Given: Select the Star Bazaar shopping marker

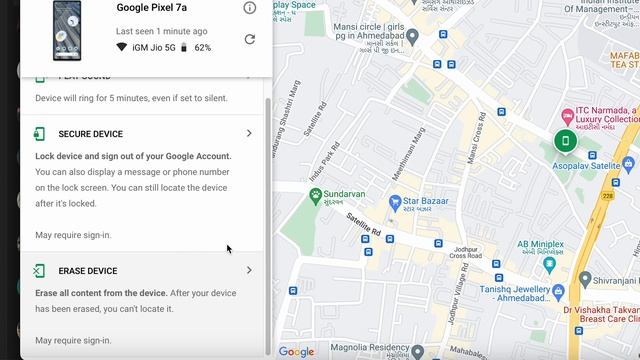Looking at the screenshot, I should point(395,203).
